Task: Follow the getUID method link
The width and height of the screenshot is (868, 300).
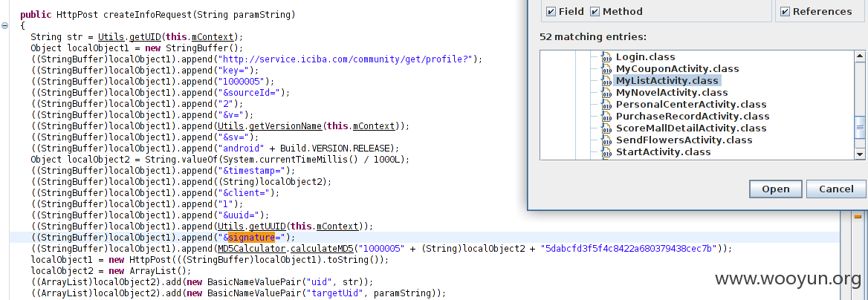Action: point(144,37)
